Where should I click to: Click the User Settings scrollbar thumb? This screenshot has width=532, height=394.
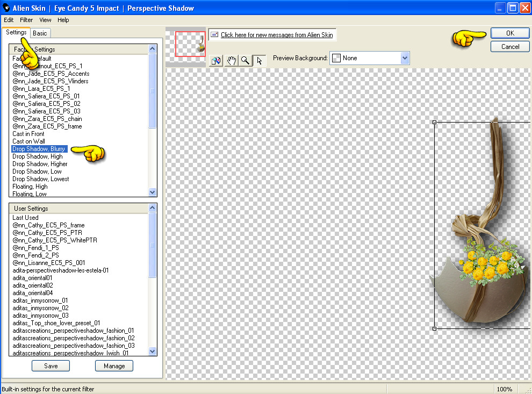point(152,245)
